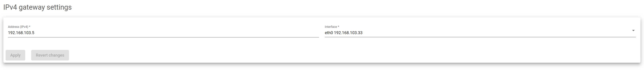Place cursor at end of gateway address
This screenshot has width=644, height=72.
point(34,33)
